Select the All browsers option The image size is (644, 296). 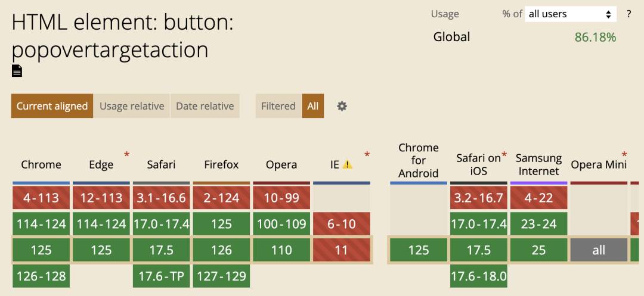pyautogui.click(x=313, y=106)
